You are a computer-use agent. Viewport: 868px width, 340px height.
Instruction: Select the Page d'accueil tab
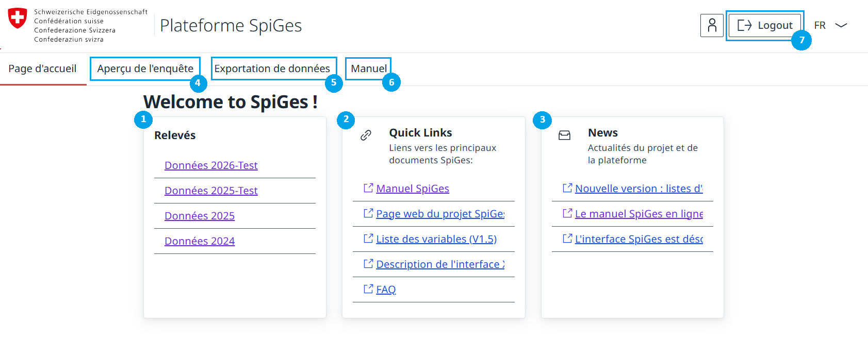click(42, 69)
